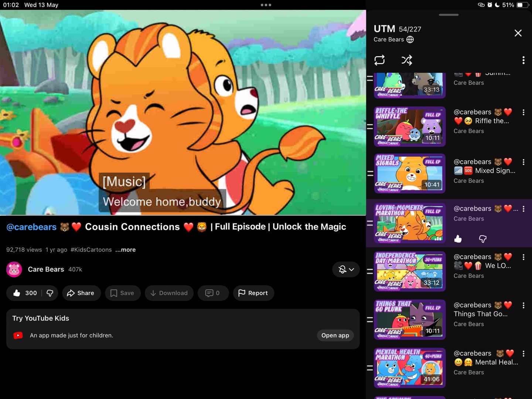Image resolution: width=532 pixels, height=399 pixels.
Task: Open more options for Mixed Signals video
Action: (x=524, y=162)
